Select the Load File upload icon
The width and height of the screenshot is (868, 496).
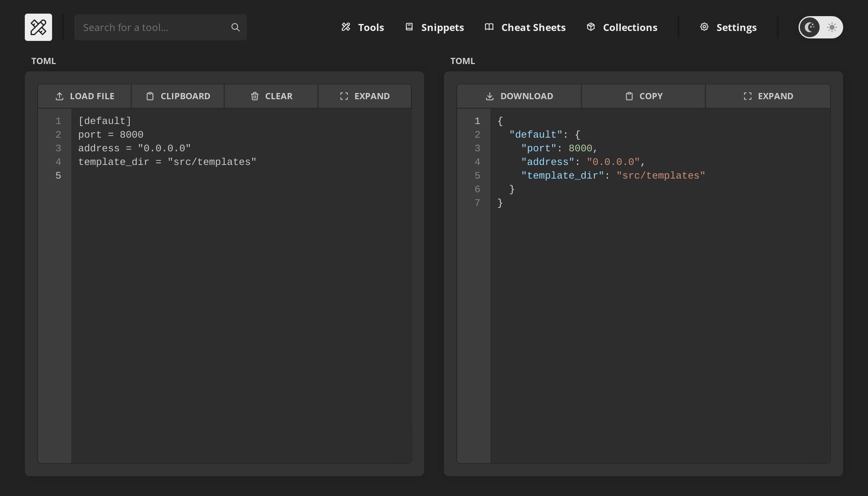[x=60, y=95]
